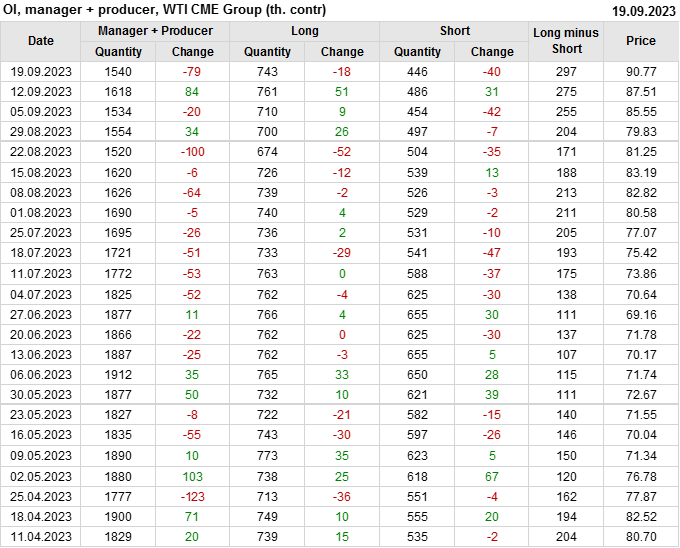Click the Long group column header
680x548 pixels.
(305, 31)
